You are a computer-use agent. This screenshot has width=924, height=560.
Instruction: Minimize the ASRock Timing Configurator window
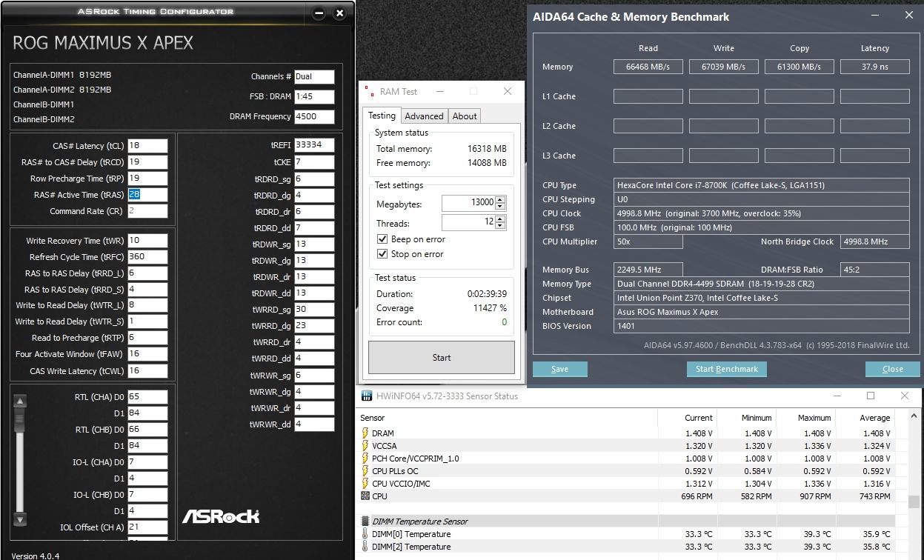point(319,13)
